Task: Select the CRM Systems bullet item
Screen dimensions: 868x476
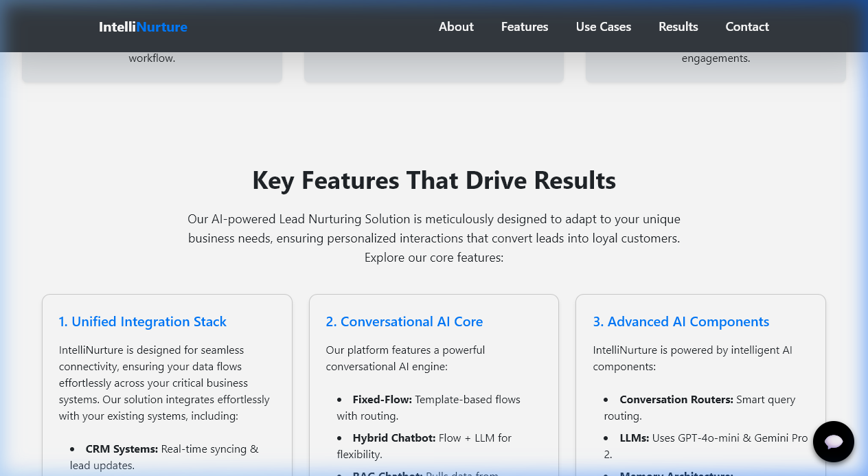Action: pyautogui.click(x=165, y=457)
